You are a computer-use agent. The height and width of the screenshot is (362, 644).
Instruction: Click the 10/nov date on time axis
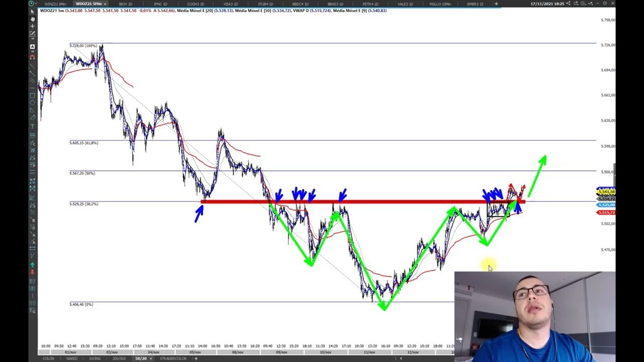point(326,352)
